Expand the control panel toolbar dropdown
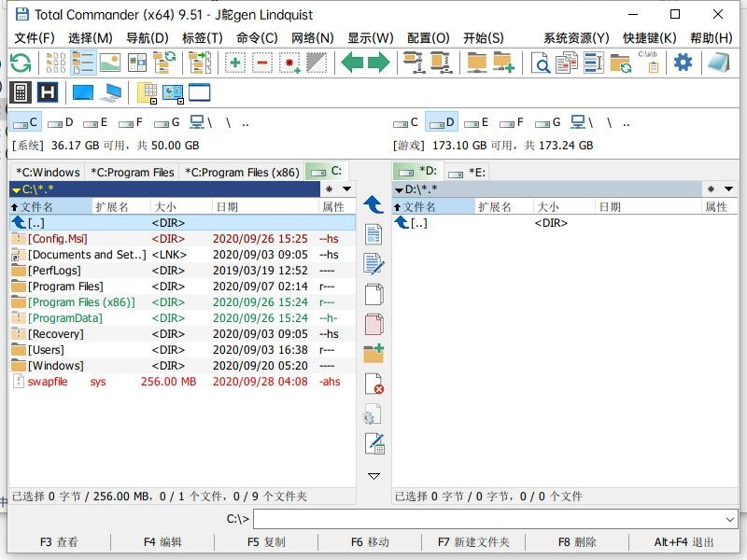The image size is (747, 560). pyautogui.click(x=180, y=102)
